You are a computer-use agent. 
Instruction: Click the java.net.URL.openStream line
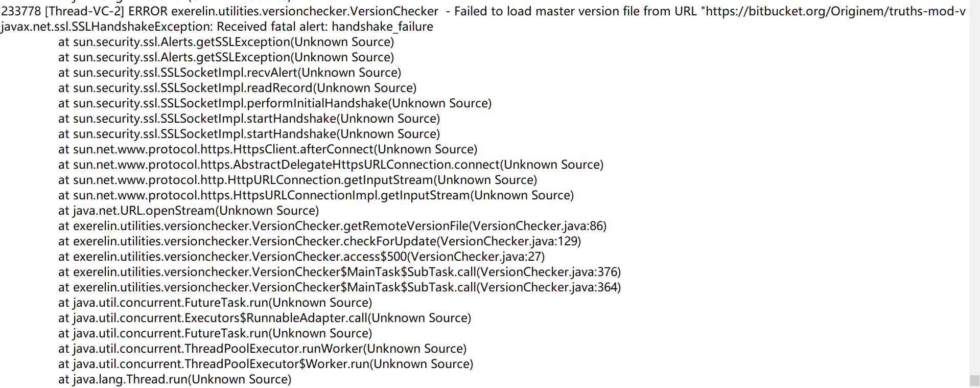[188, 211]
